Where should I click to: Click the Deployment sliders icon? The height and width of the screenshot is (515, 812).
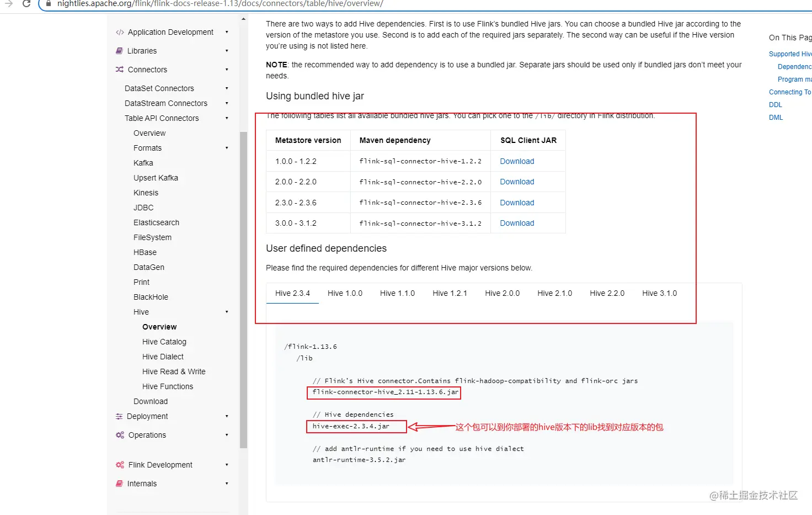119,417
